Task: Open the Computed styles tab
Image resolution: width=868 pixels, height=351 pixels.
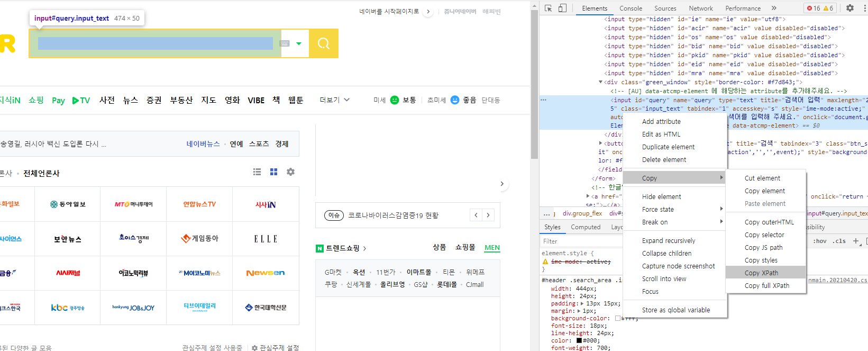Action: [586, 227]
